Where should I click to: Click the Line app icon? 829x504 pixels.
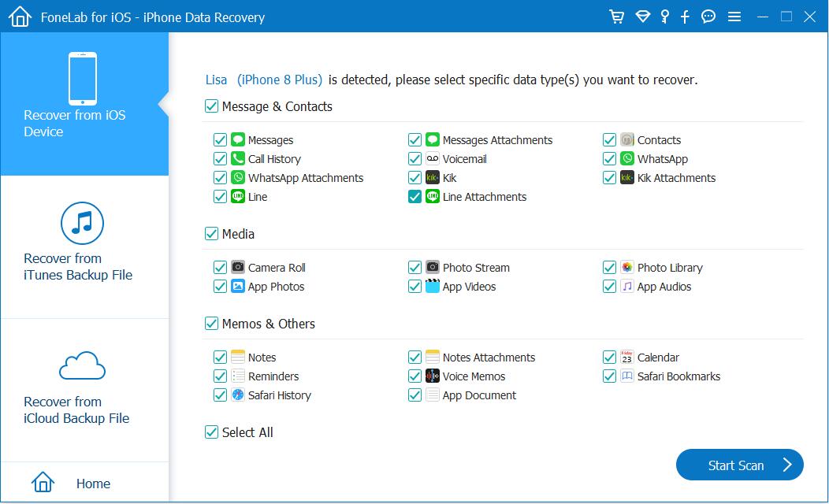coord(238,197)
